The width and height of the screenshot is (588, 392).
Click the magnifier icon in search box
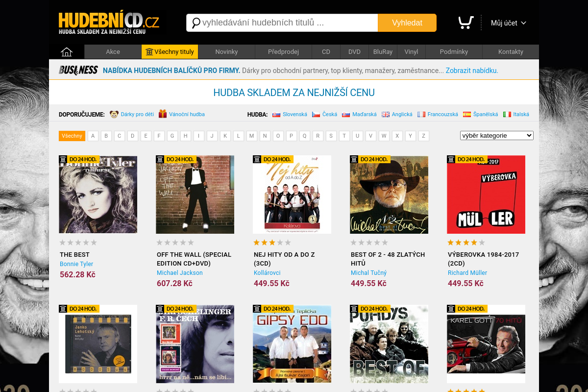pyautogui.click(x=196, y=23)
